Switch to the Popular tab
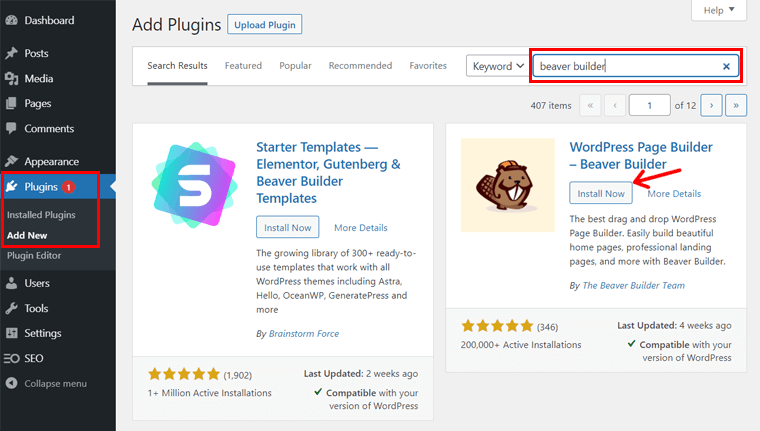This screenshot has width=760, height=431. [295, 66]
